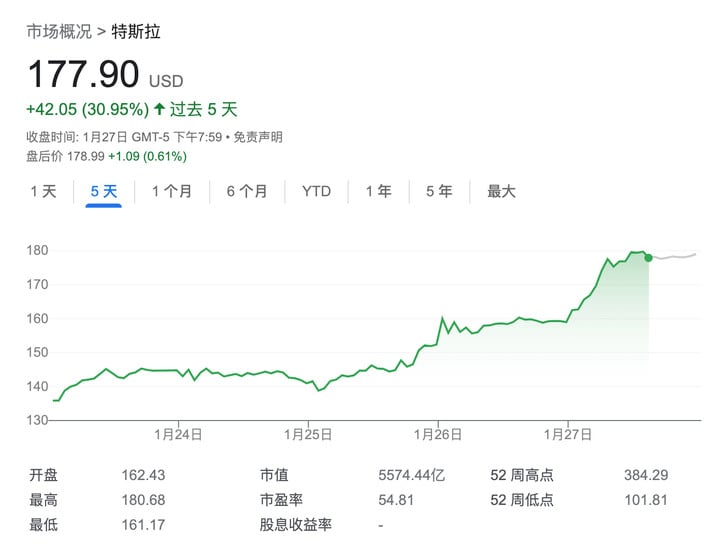This screenshot has height=550, width=720.
Task: Click the 52 周低点 value 101.81
Action: click(646, 499)
